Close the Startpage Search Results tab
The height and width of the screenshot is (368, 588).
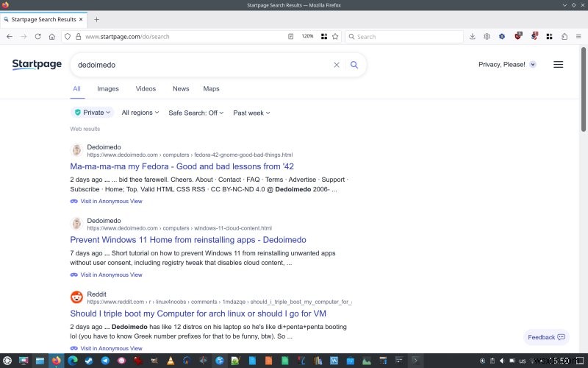[x=81, y=19]
